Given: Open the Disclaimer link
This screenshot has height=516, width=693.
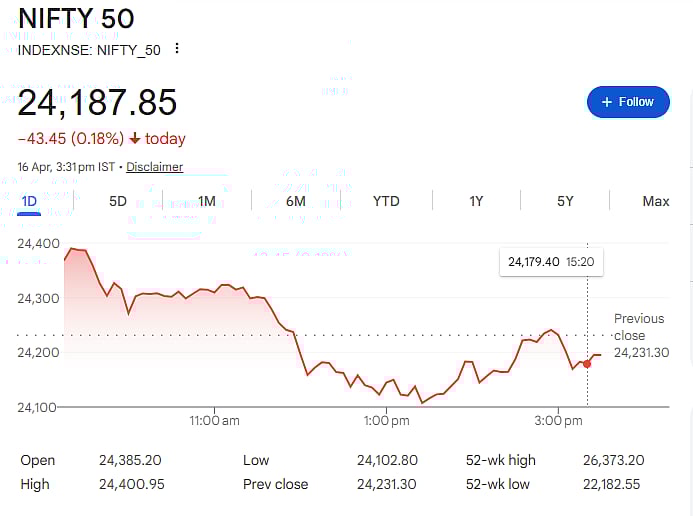Looking at the screenshot, I should [154, 167].
